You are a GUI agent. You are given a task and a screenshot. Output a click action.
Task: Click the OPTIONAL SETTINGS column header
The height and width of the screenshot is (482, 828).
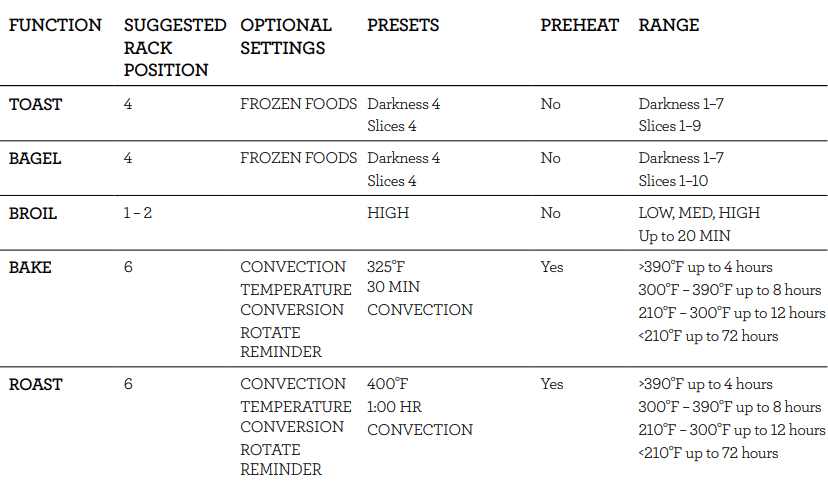(x=286, y=36)
